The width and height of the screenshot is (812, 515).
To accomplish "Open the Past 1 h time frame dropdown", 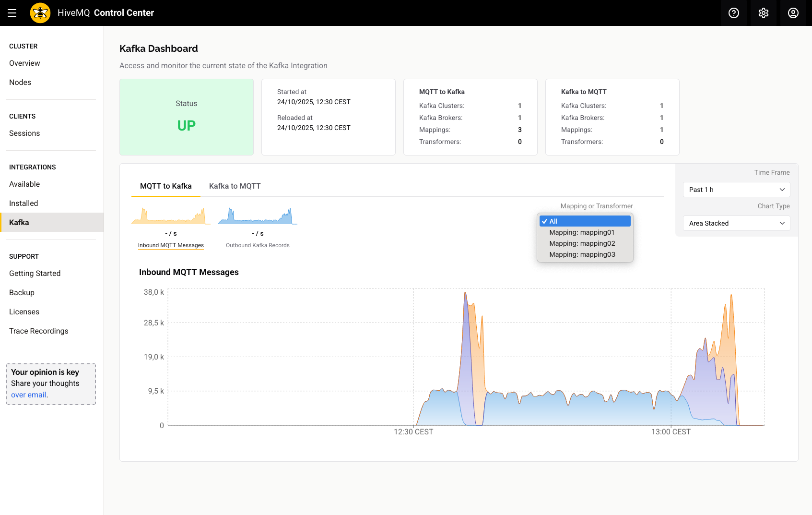I will [x=736, y=189].
